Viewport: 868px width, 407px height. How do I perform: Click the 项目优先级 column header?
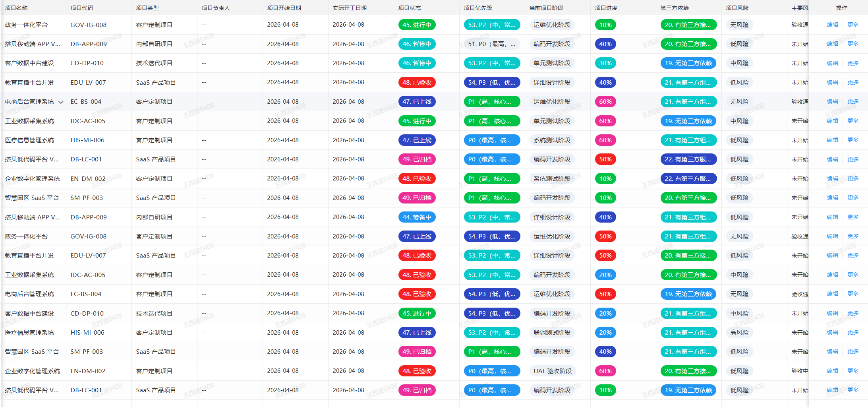(x=478, y=8)
